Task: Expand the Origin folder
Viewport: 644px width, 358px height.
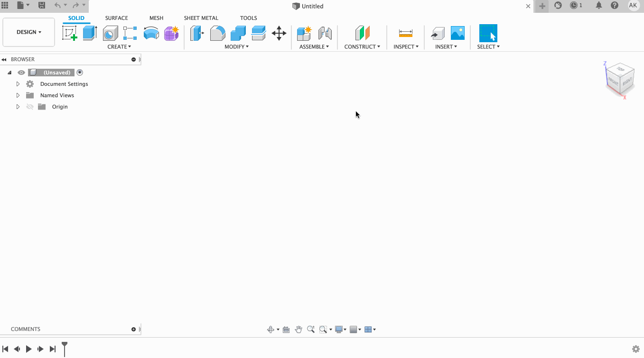Action: [x=18, y=107]
